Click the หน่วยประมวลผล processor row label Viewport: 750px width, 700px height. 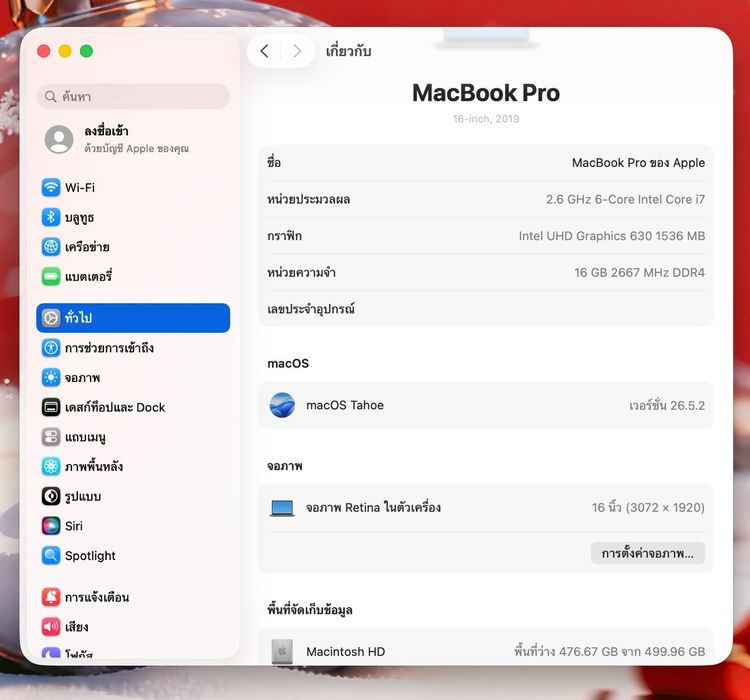pos(309,200)
